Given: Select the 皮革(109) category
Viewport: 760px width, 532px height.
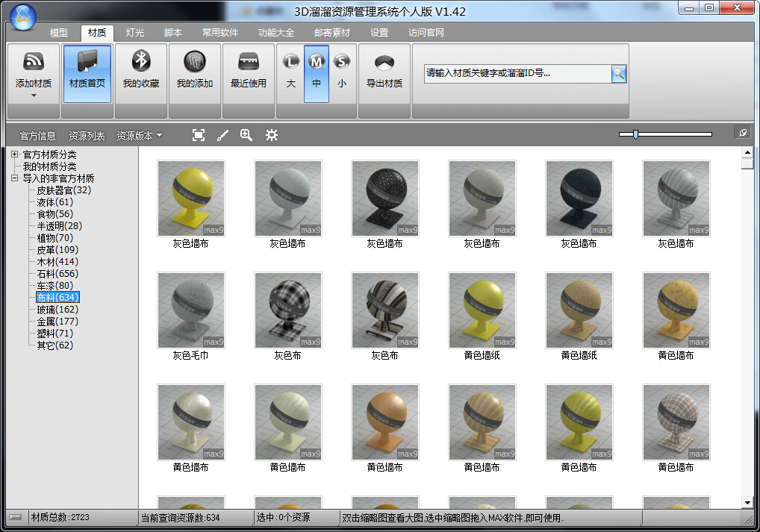Looking at the screenshot, I should (57, 249).
